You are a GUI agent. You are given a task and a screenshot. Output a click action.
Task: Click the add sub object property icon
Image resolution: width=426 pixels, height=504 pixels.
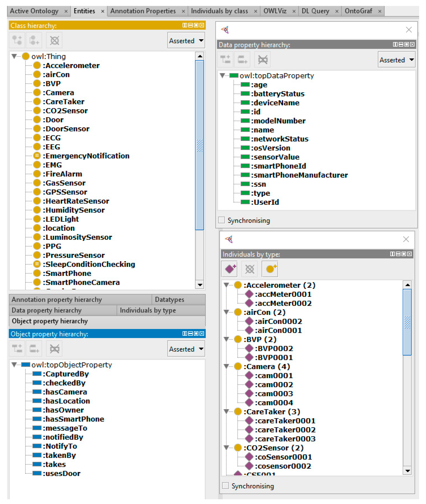[17, 349]
